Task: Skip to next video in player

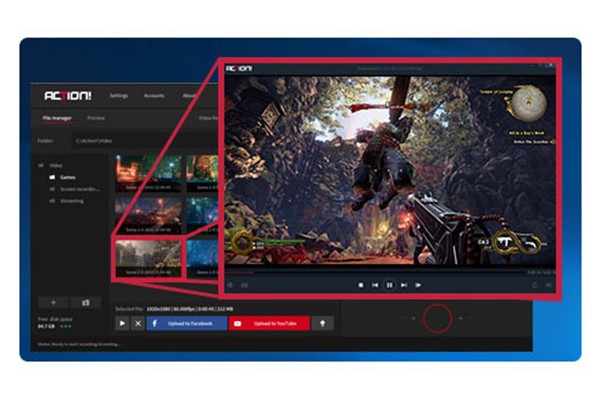Action: pyautogui.click(x=404, y=285)
